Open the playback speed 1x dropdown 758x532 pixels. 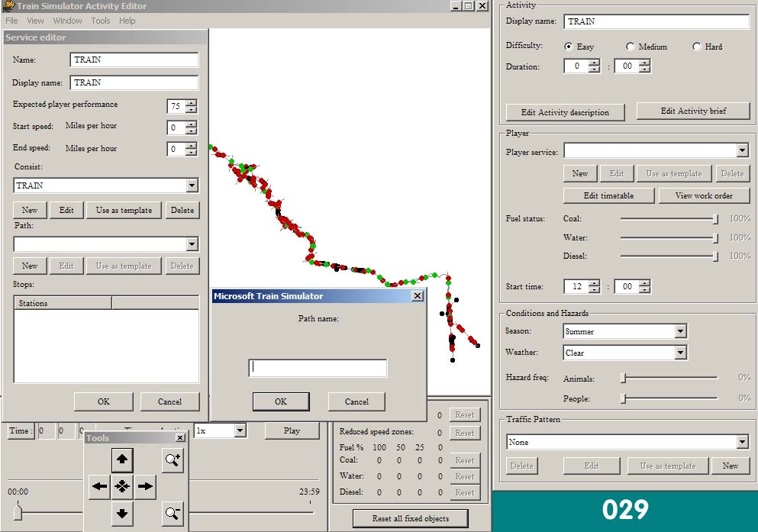(x=240, y=430)
